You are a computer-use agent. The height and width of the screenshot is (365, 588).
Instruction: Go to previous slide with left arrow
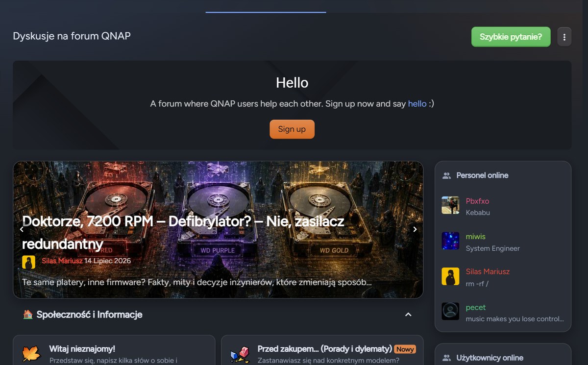coord(22,229)
